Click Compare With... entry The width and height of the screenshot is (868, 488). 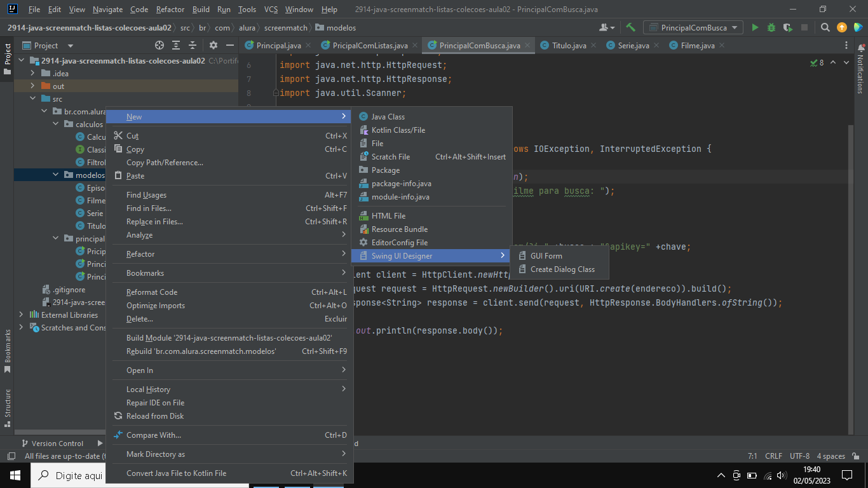(229, 435)
